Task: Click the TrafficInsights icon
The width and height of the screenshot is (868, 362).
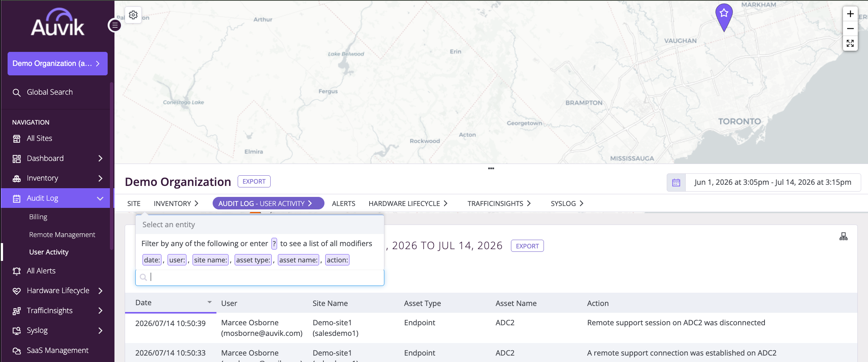Action: pos(17,311)
